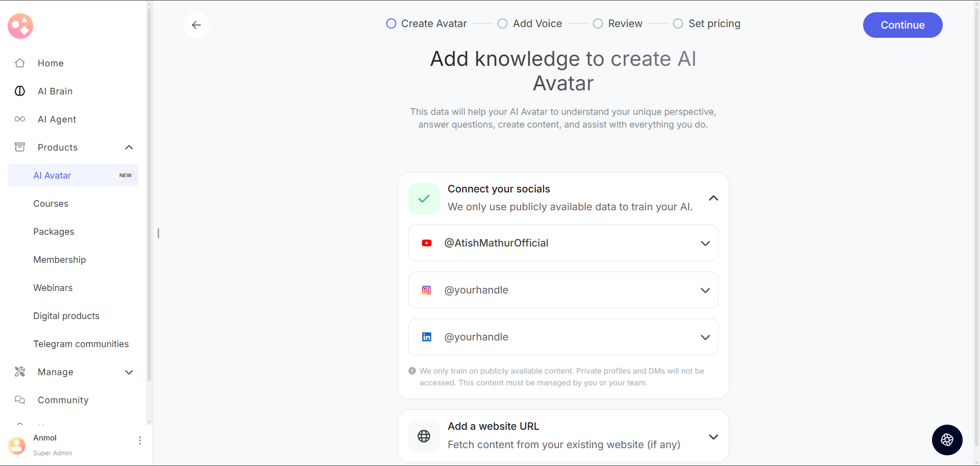980x466 pixels.
Task: Open user options three-dot menu
Action: point(140,440)
